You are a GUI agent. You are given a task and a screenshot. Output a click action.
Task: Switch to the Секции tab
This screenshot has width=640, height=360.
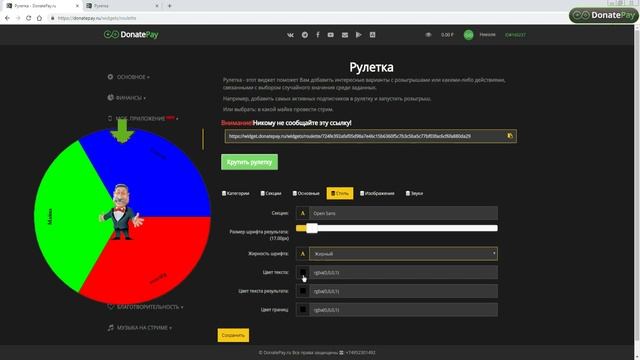tap(271, 193)
